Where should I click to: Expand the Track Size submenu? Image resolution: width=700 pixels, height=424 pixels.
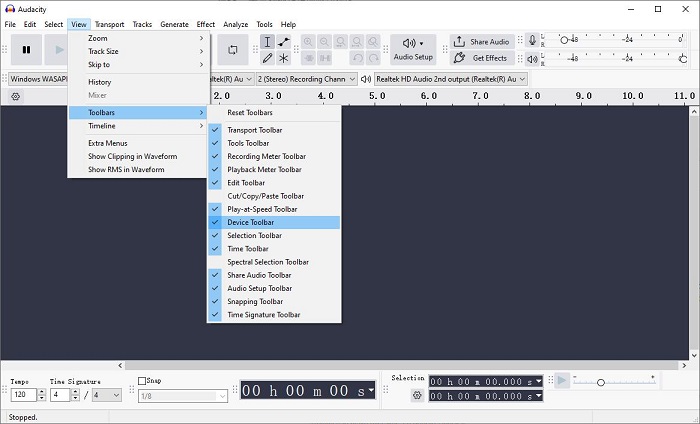(138, 51)
